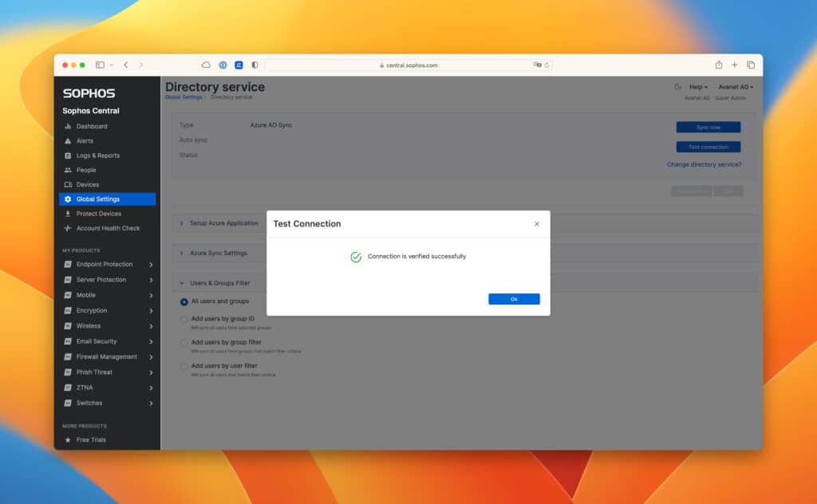The height and width of the screenshot is (504, 817).
Task: Click Connection is verified successfully text
Action: [x=416, y=256]
